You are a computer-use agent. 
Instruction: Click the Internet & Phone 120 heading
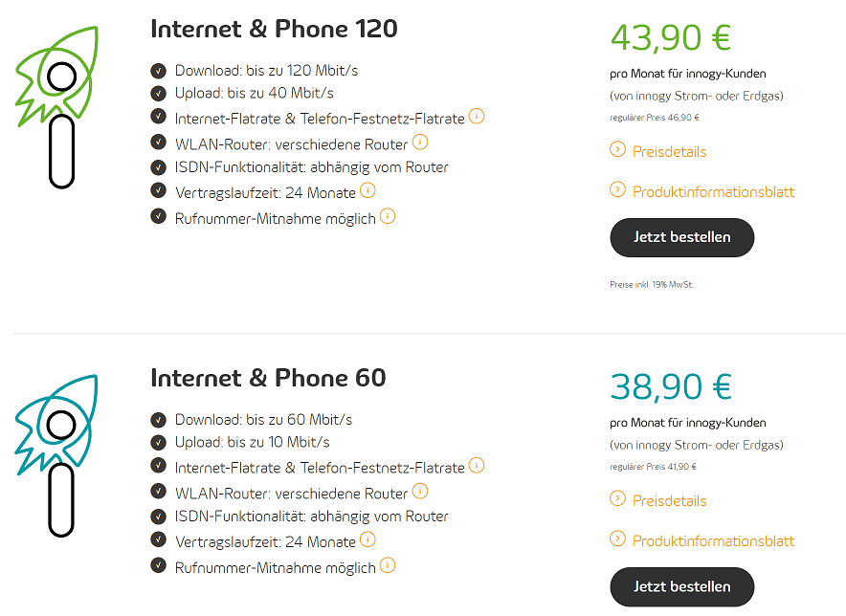tap(274, 29)
